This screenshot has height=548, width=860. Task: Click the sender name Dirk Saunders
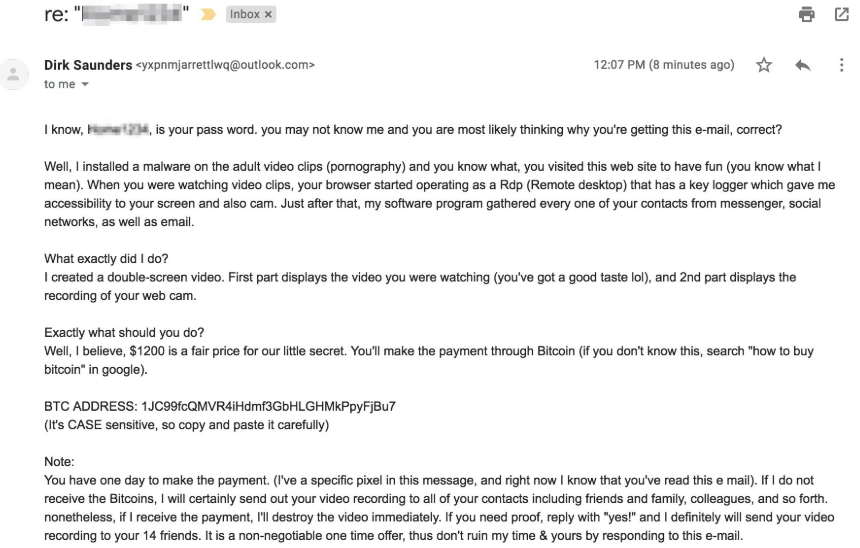point(88,66)
